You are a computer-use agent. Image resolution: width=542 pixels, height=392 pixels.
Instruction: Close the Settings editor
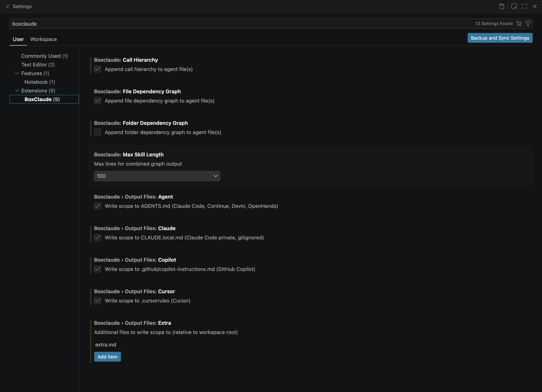tap(535, 7)
